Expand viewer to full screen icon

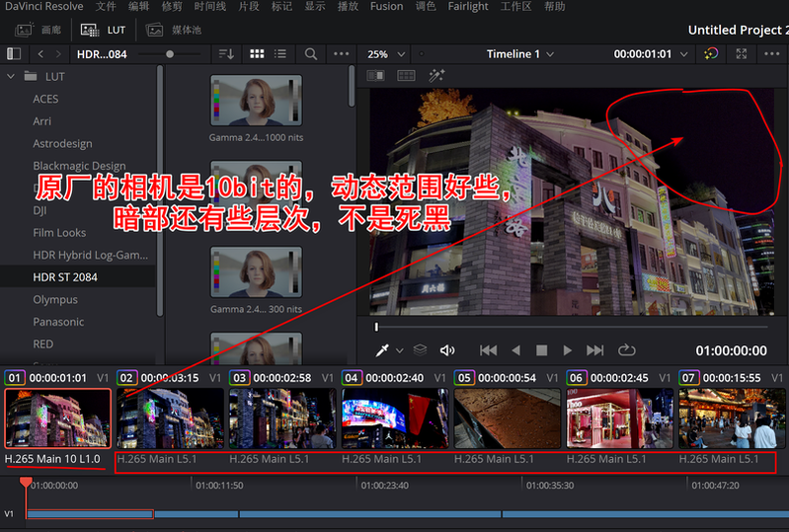(742, 54)
